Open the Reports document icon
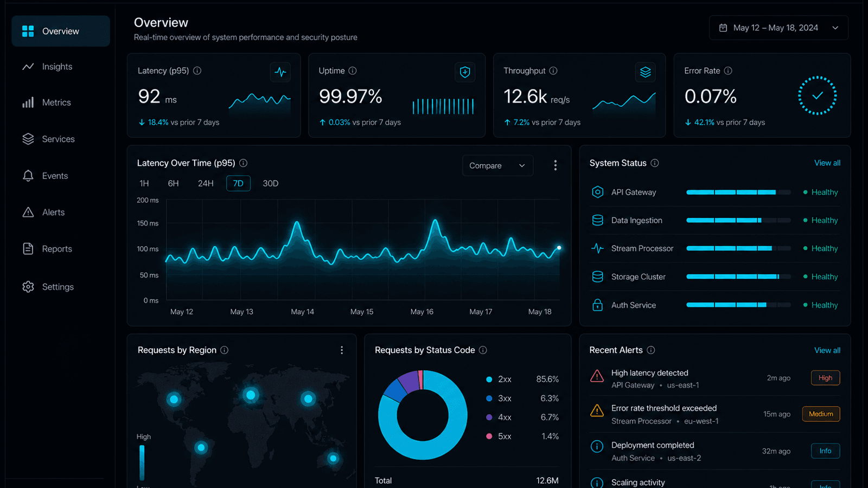The height and width of the screenshot is (488, 868). point(28,248)
